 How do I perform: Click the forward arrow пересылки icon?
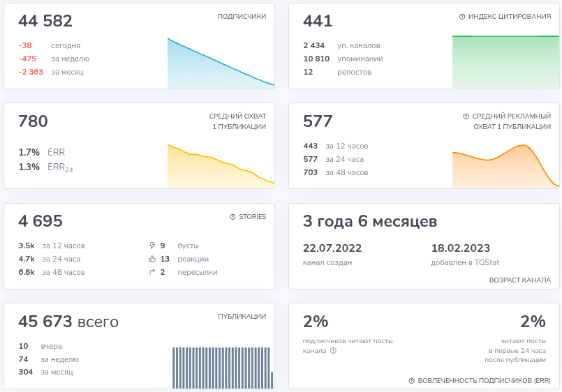(x=152, y=272)
